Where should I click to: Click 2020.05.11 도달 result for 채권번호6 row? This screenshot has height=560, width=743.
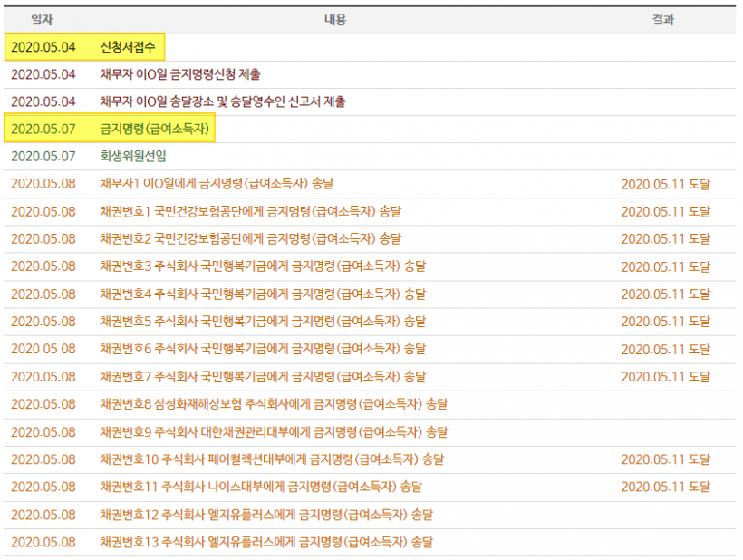665,349
